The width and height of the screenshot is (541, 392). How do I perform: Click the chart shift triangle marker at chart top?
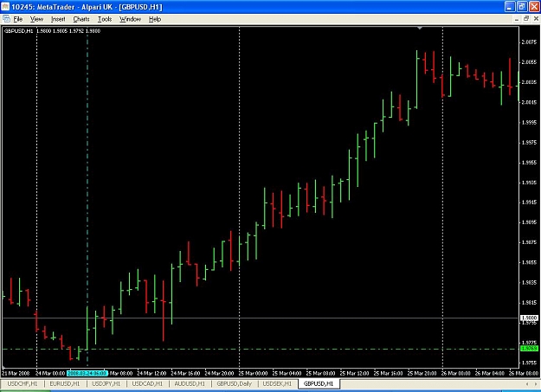[x=420, y=28]
